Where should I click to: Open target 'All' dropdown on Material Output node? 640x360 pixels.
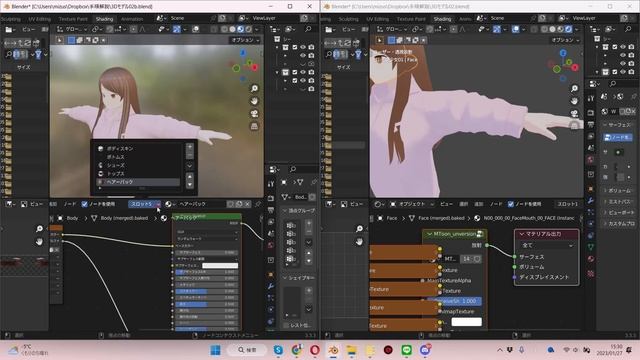coord(547,245)
